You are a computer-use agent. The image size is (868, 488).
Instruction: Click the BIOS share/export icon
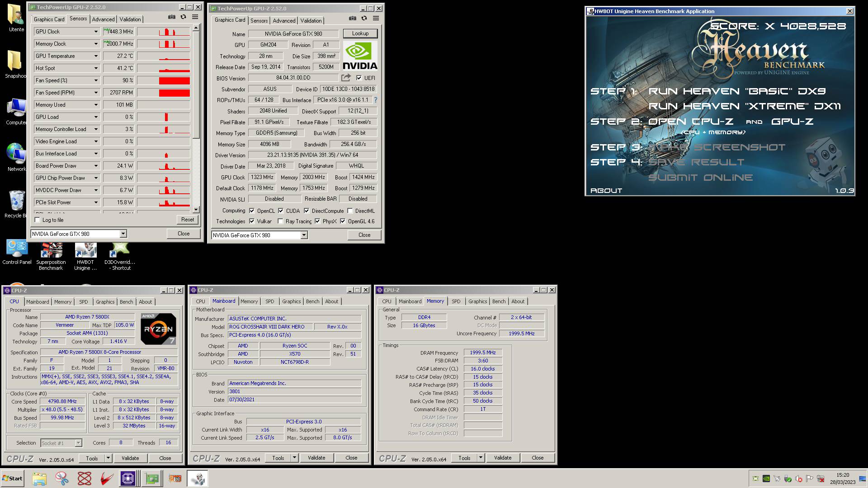point(346,78)
